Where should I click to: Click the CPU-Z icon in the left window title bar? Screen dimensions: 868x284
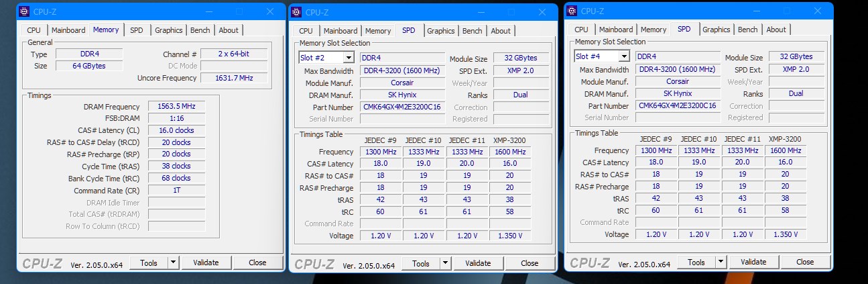point(24,11)
